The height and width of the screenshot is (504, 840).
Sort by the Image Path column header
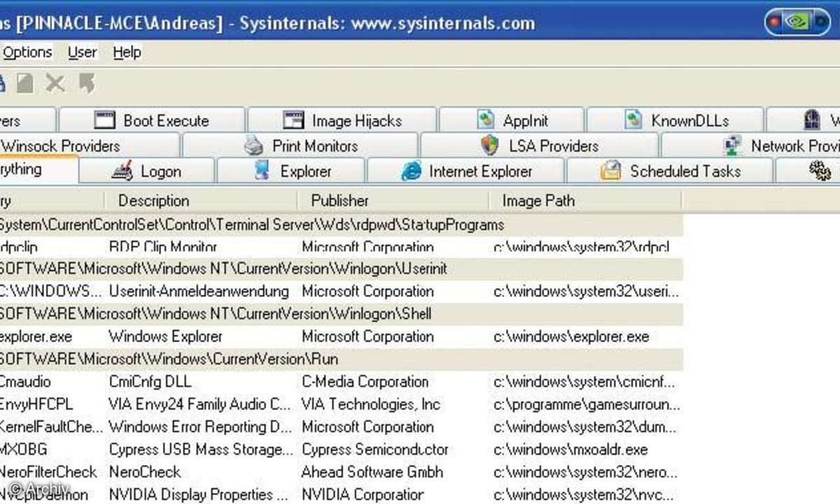(585, 201)
